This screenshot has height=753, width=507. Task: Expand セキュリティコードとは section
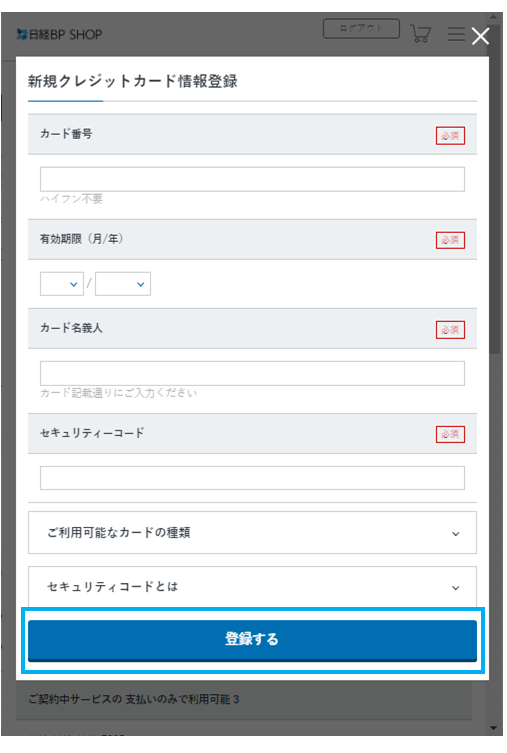(252, 587)
